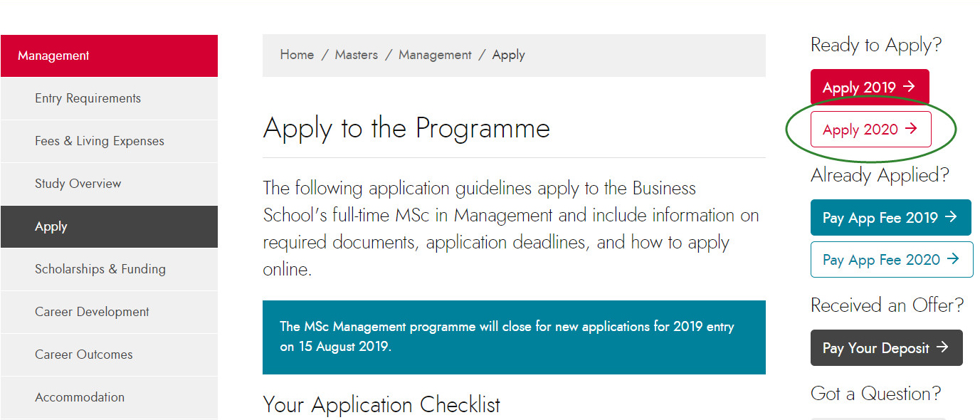Follow the Management breadcrumb link
The height and width of the screenshot is (420, 980).
(x=435, y=55)
